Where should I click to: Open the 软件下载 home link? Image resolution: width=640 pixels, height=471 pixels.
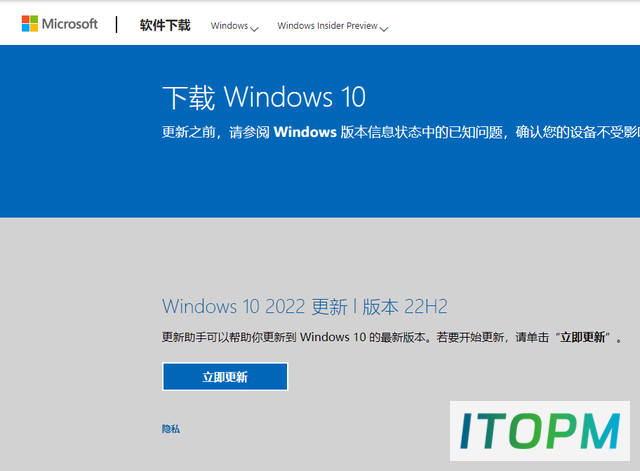tap(165, 25)
